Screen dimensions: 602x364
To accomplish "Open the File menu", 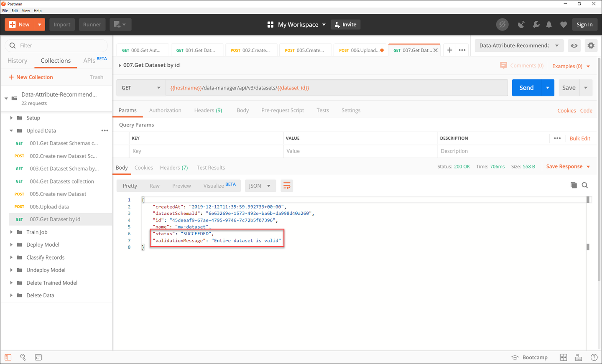I will (5, 10).
